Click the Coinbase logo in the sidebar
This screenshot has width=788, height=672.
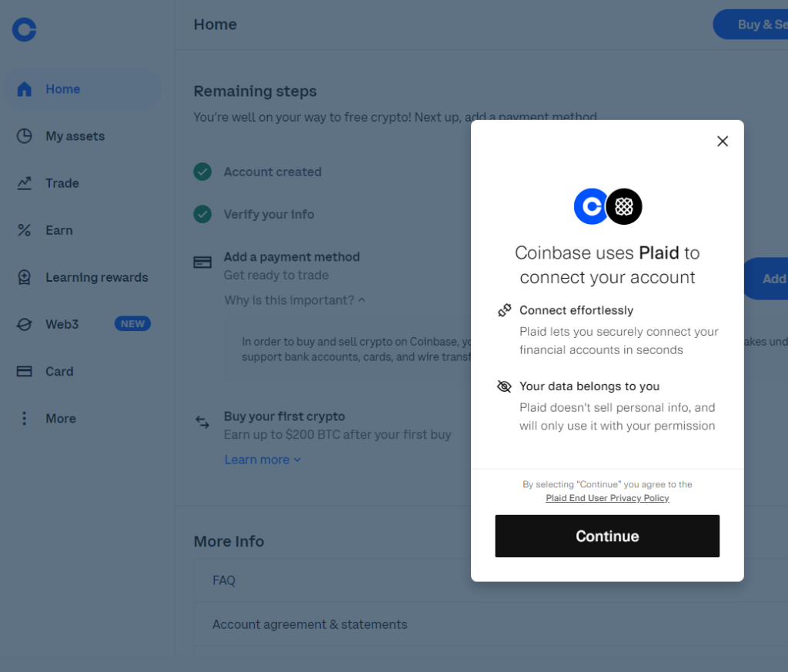(25, 30)
